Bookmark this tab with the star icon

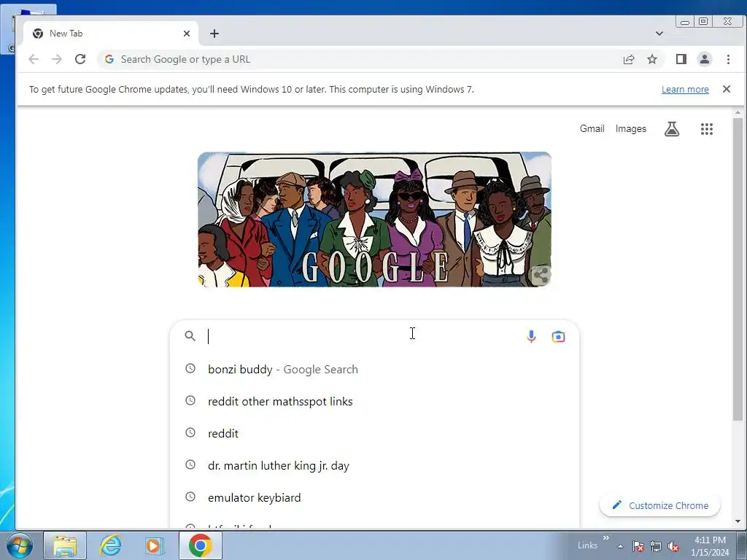point(652,59)
